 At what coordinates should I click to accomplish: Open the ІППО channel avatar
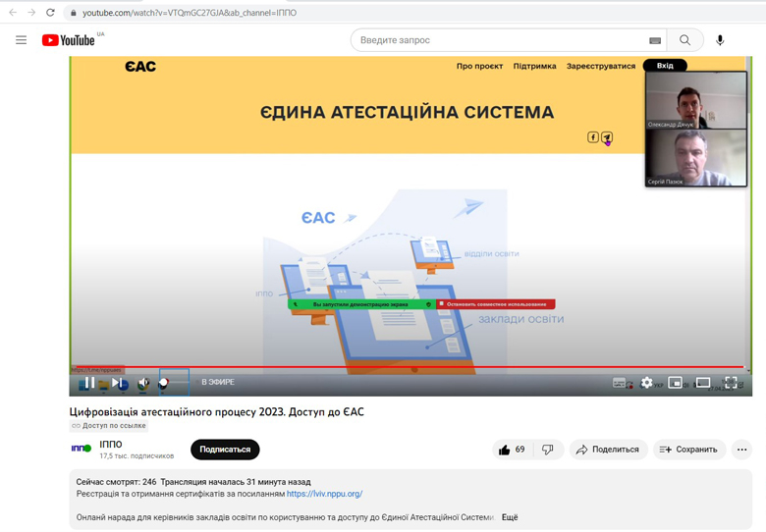coord(82,449)
